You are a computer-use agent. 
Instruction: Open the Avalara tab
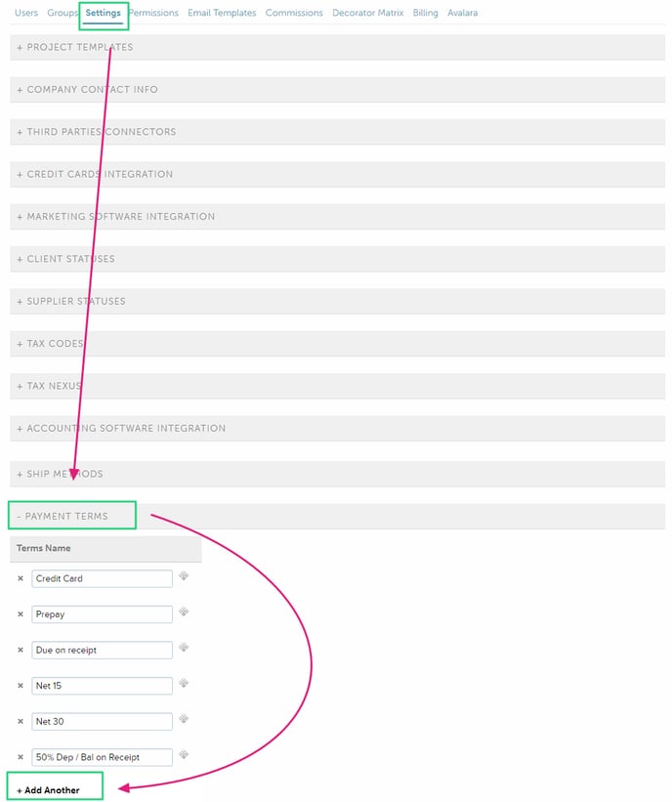pyautogui.click(x=463, y=13)
